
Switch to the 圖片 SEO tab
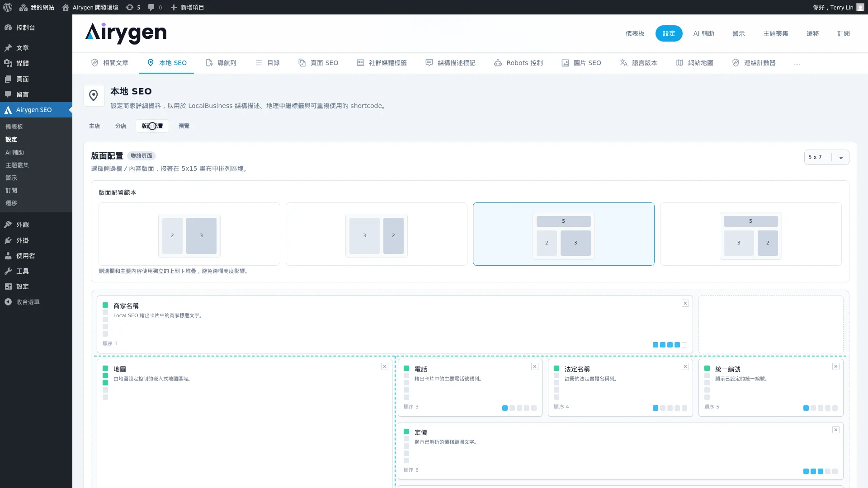[x=581, y=63]
